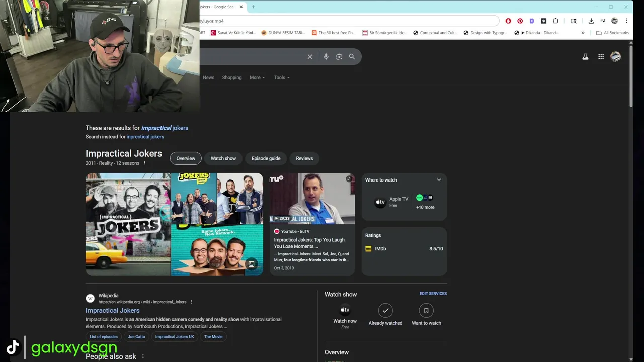Click the corrected impractical jokers link

(x=165, y=128)
